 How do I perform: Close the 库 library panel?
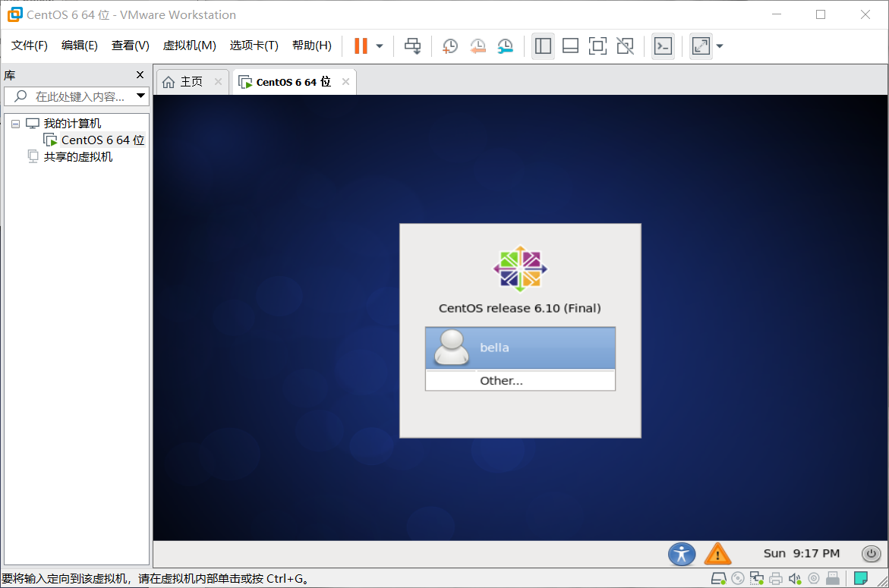point(140,75)
